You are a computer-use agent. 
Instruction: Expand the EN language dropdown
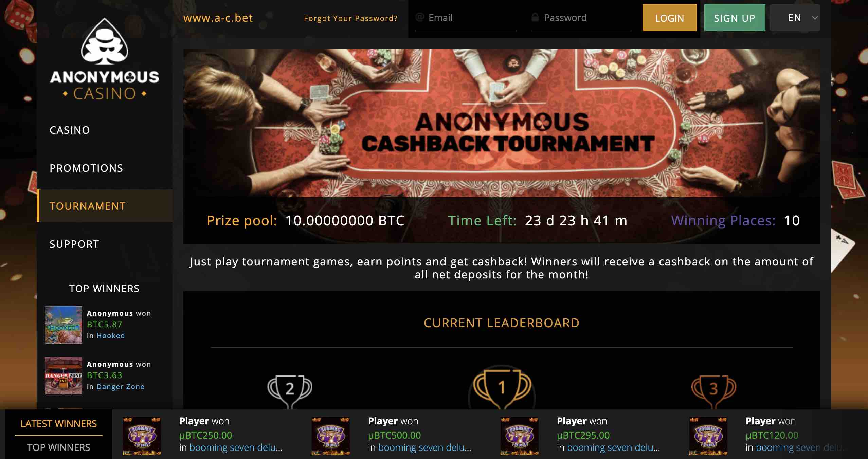(795, 18)
